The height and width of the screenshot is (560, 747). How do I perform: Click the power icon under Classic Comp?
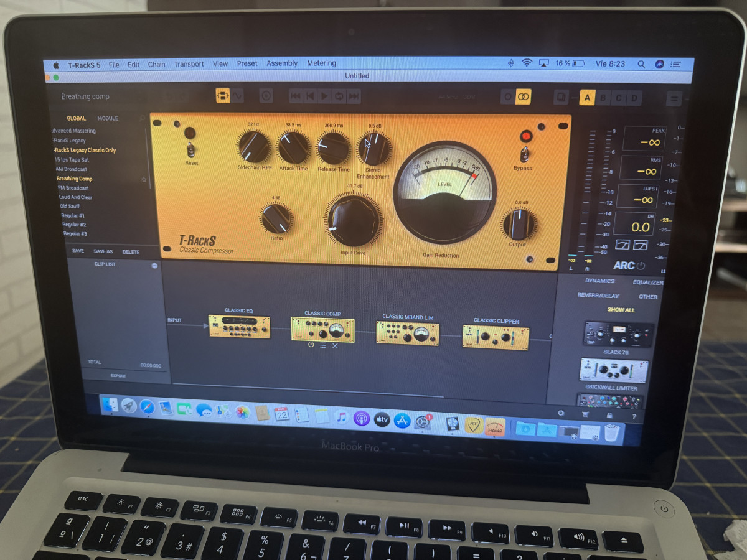click(x=311, y=345)
